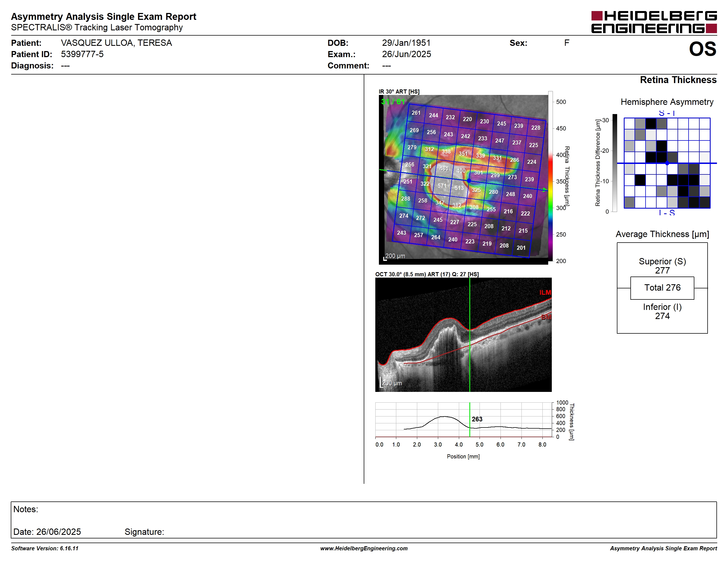
Task: Click the retina thickness color scale bar
Action: (x=550, y=176)
